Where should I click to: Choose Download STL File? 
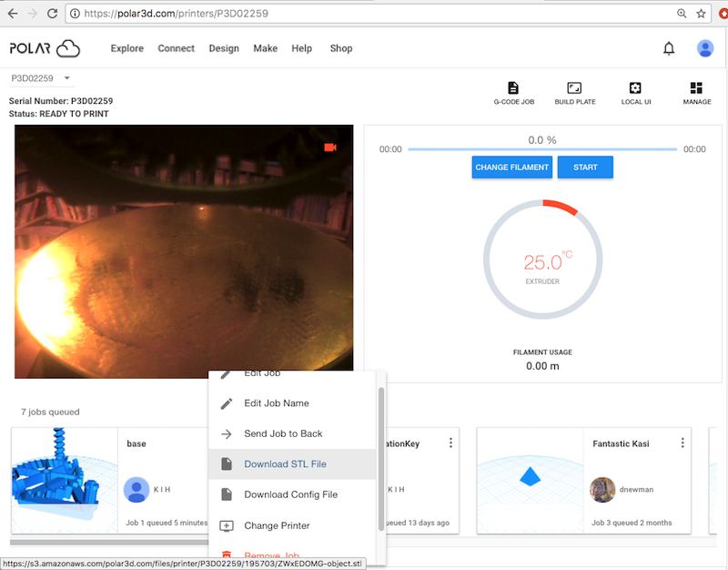(x=292, y=464)
